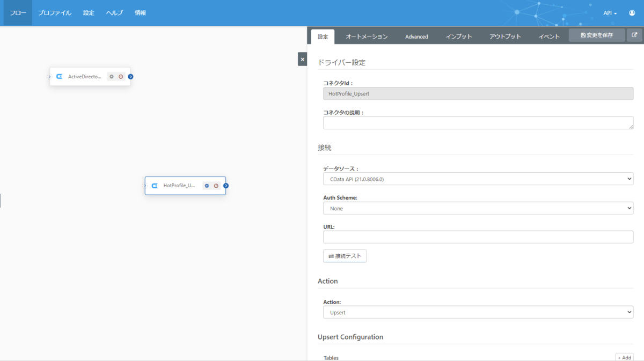Screen dimensions: 644x361
Task: Switch to イベント tab
Action: pyautogui.click(x=549, y=36)
